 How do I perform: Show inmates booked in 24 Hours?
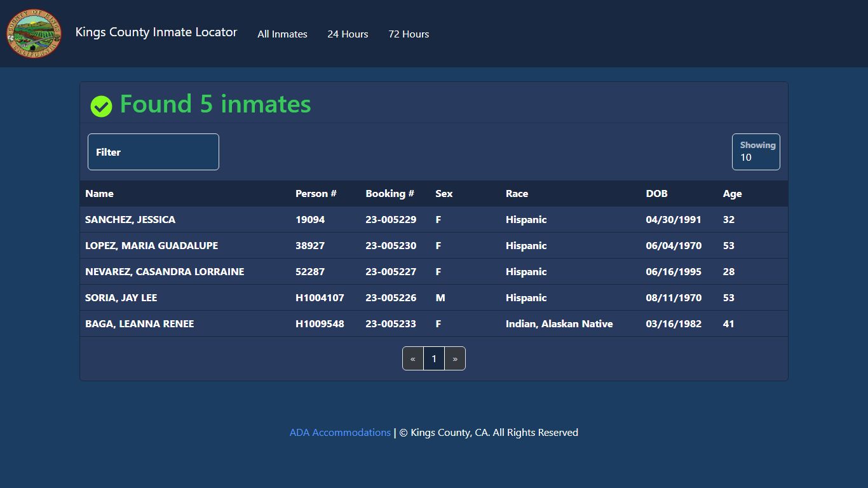click(x=348, y=34)
